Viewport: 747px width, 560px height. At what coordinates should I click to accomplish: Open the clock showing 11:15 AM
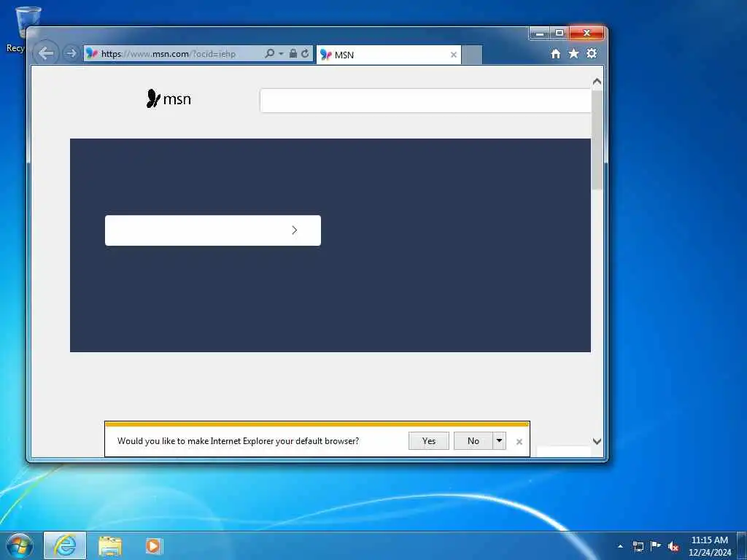coord(709,546)
